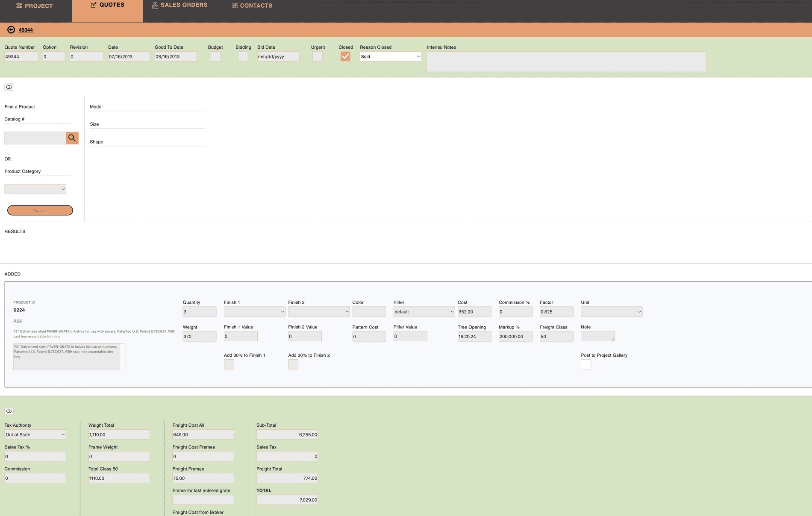Enable Post to Project Gallery checkbox
The width and height of the screenshot is (812, 516).
click(x=586, y=364)
